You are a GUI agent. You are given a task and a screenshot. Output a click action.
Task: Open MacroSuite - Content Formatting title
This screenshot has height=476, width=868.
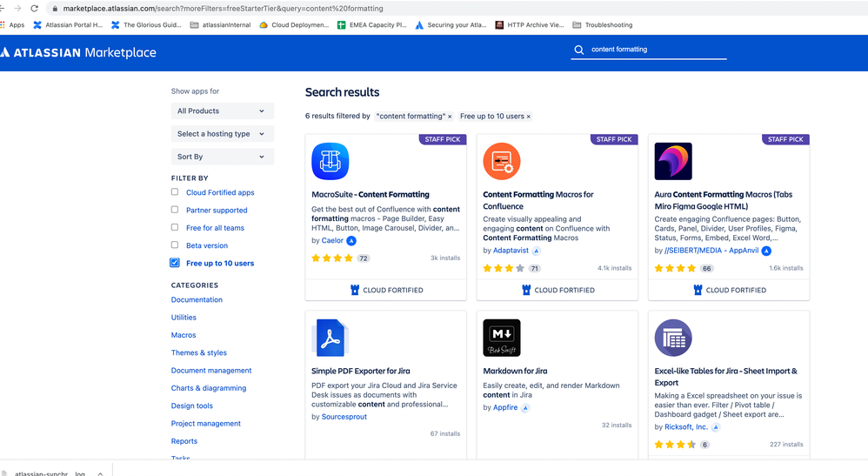click(371, 195)
